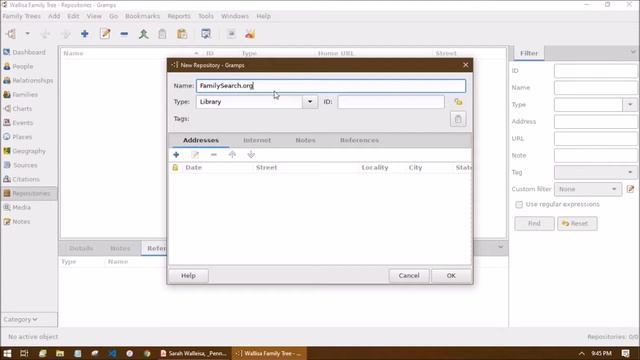Open the Reports menu

coord(179,16)
